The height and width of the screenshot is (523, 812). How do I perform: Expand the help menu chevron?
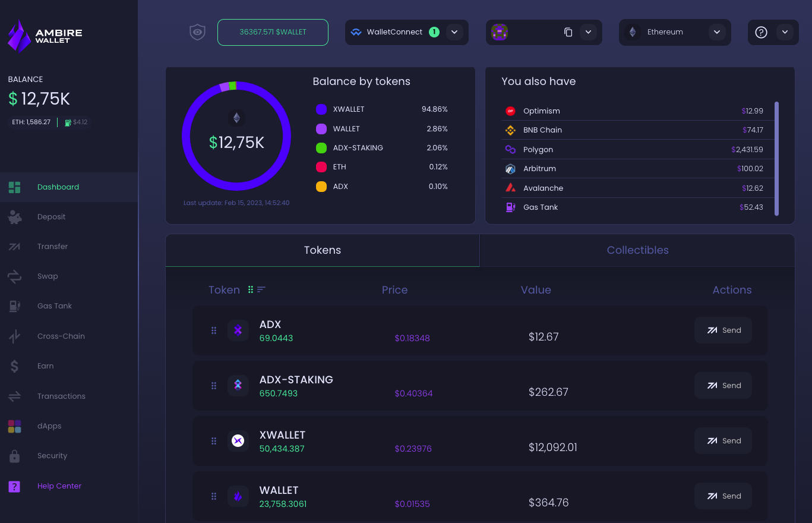tap(785, 32)
